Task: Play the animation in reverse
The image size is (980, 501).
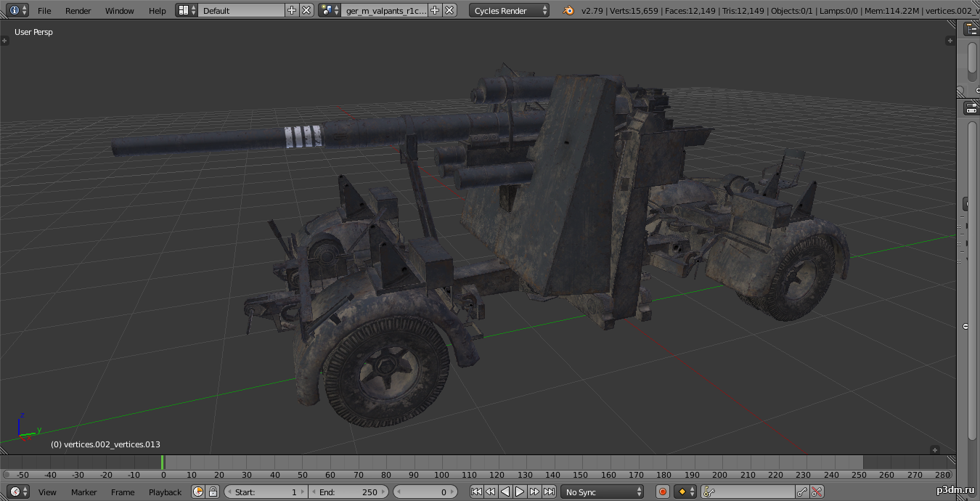Action: [x=505, y=492]
